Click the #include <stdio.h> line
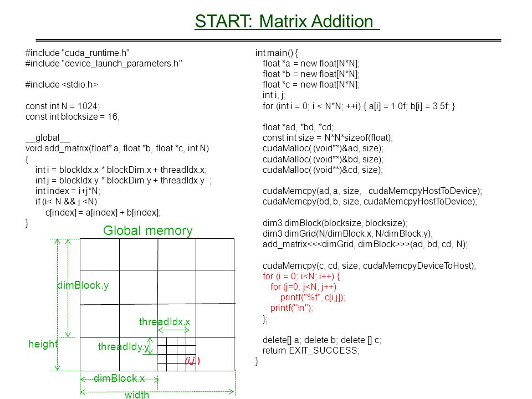Viewport: 532px width, 399px height. tap(62, 84)
